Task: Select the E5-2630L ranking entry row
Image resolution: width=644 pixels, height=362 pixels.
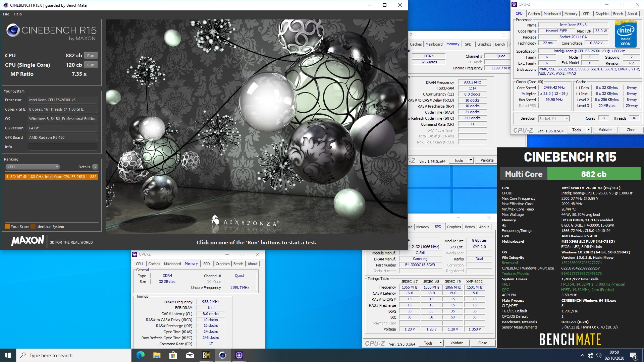Action: click(51, 177)
